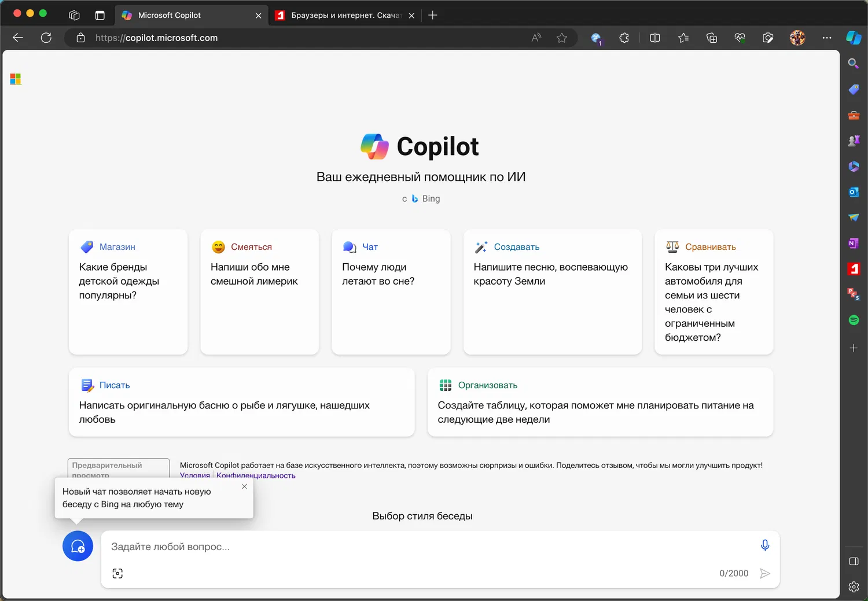This screenshot has width=868, height=601.
Task: Click the Задайте любой вопрос input field
Action: (428, 547)
